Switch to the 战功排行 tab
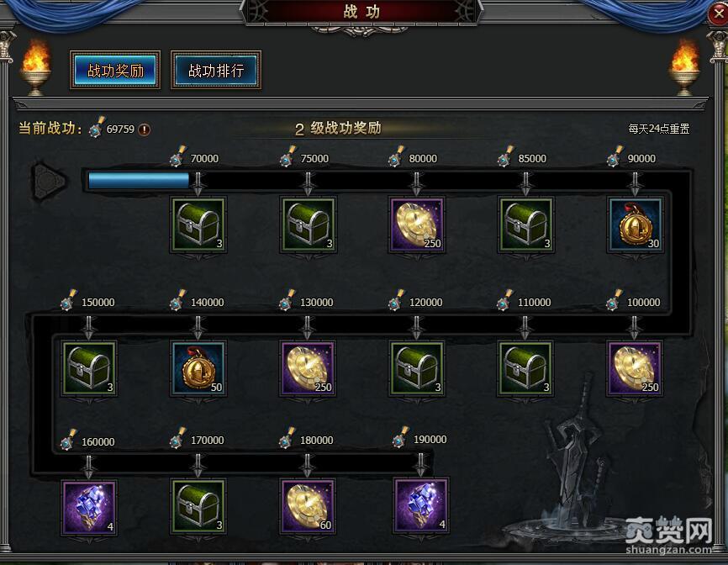Image resolution: width=728 pixels, height=565 pixels. [x=216, y=70]
